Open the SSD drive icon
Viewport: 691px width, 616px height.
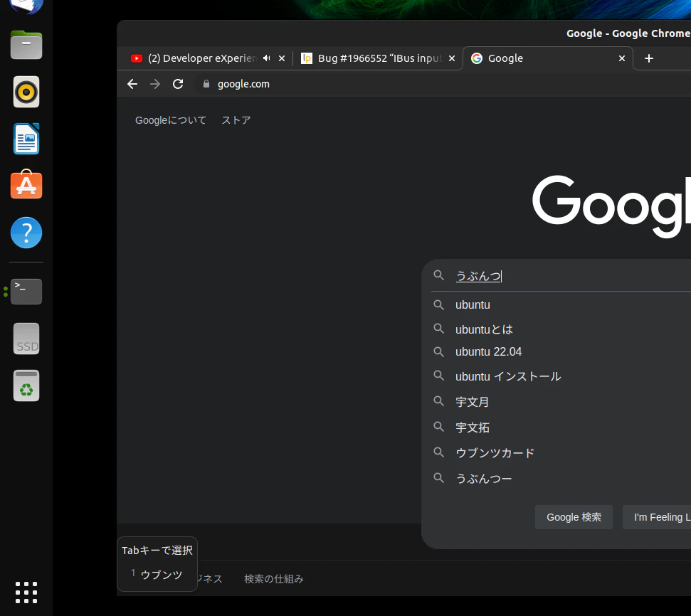pyautogui.click(x=26, y=339)
